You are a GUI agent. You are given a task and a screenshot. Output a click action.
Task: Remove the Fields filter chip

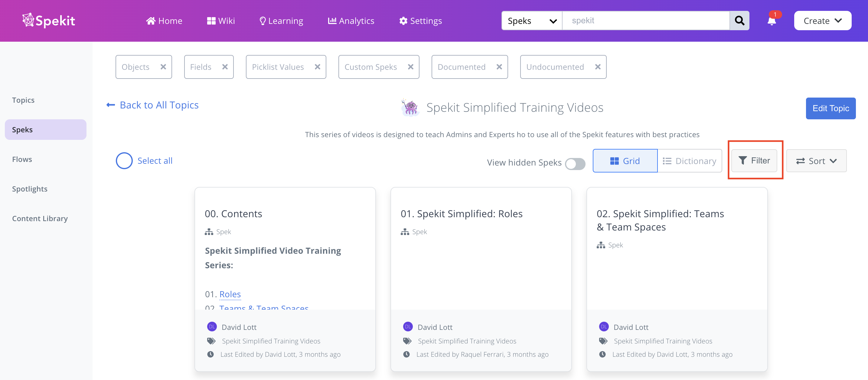pyautogui.click(x=225, y=67)
